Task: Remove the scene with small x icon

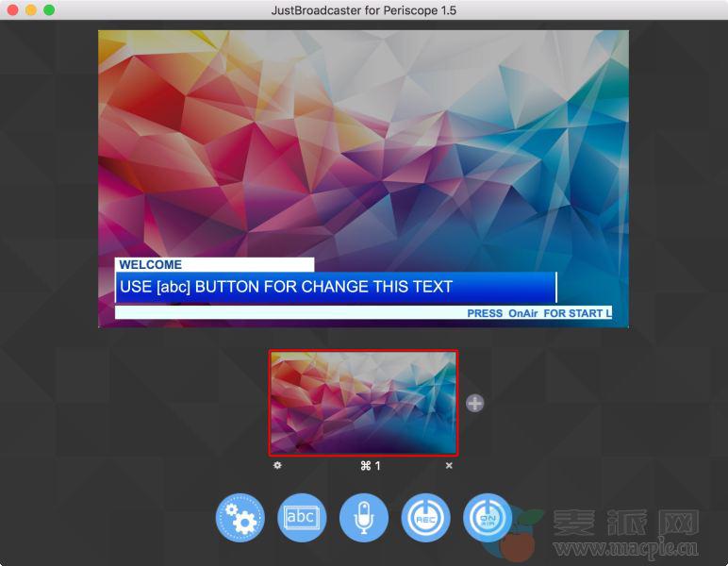Action: tap(449, 465)
